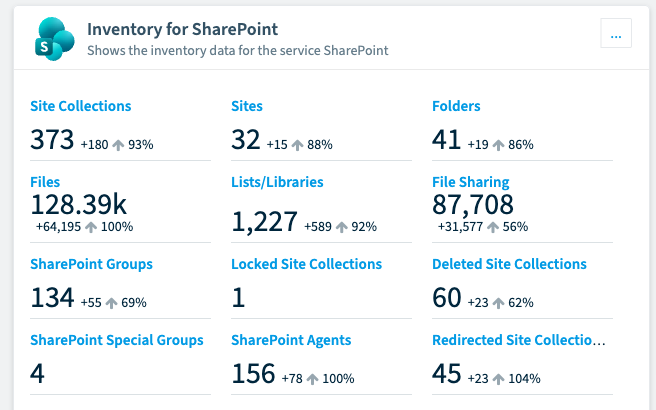656x410 pixels.
Task: Click the +55 change value
Action: 91,302
